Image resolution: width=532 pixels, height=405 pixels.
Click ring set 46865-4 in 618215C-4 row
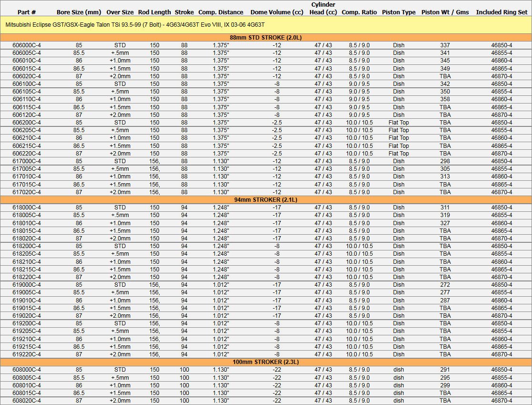click(501, 270)
